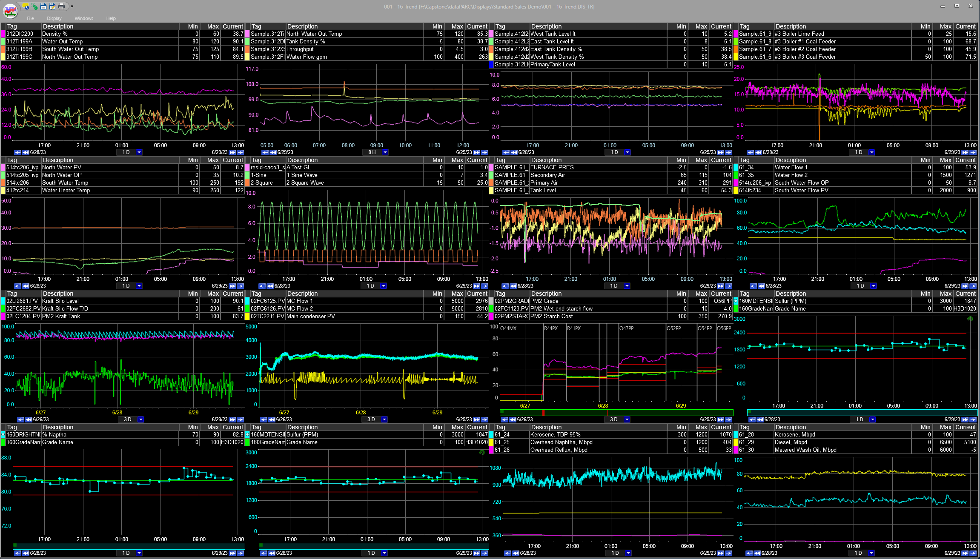This screenshot has height=559, width=980.
Task: Fast forward on Tank Density % trend
Action: 477,152
